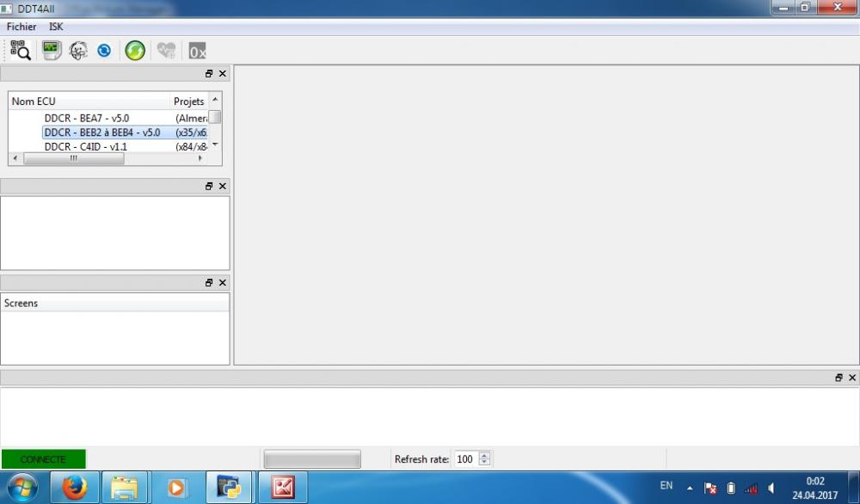Click the large green refresh icon
Screen dimensions: 860x504
point(135,51)
